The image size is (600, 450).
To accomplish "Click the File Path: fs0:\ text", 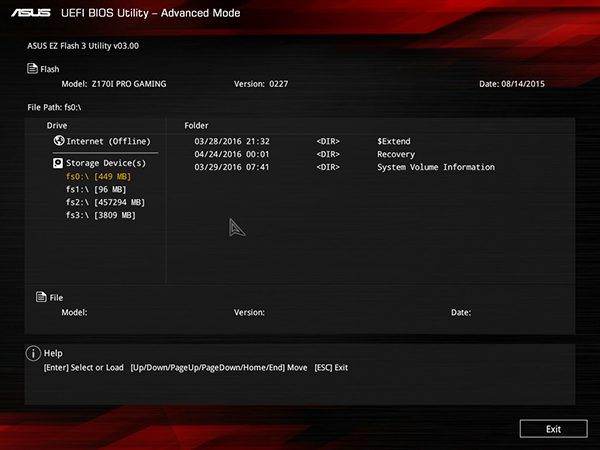I will 54,108.
